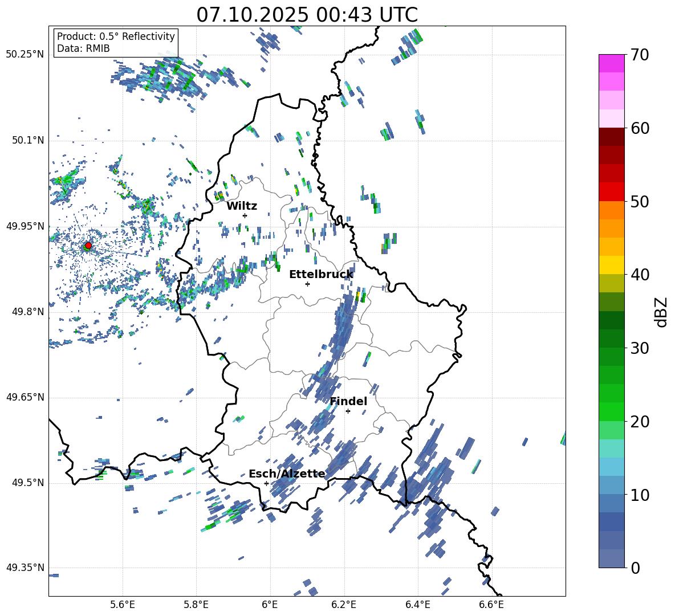Click the 49.65°N latitude label
The width and height of the screenshot is (675, 616).
[25, 397]
